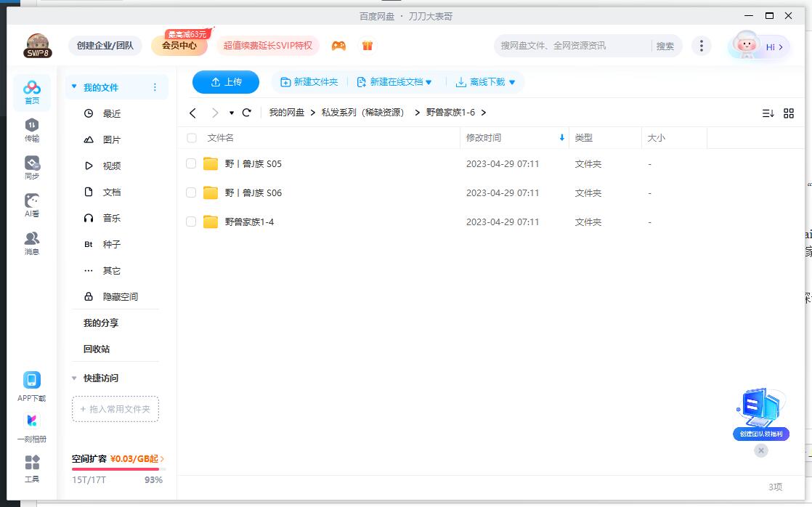This screenshot has width=812, height=507.
Task: Select the 野兽家族1-4 folder checkbox
Action: pos(191,222)
